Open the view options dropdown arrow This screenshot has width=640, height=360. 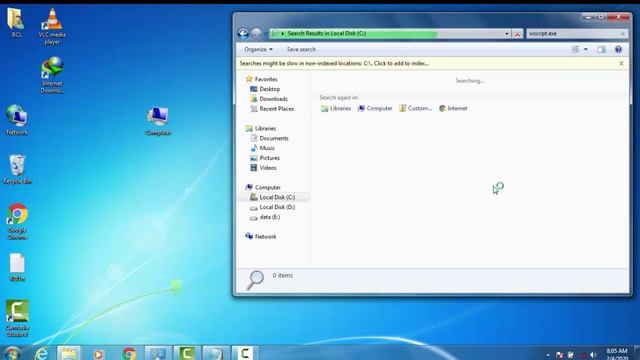pyautogui.click(x=586, y=49)
